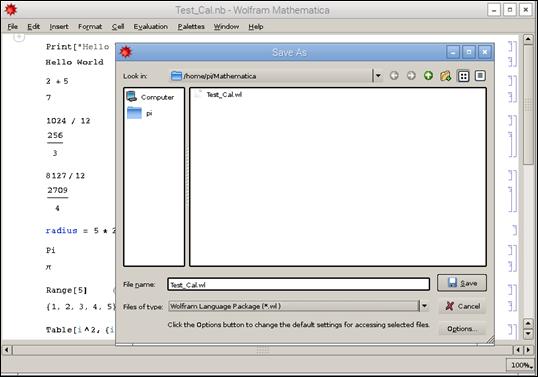538x377 pixels.
Task: Go forward in folder navigation history
Action: [411, 75]
